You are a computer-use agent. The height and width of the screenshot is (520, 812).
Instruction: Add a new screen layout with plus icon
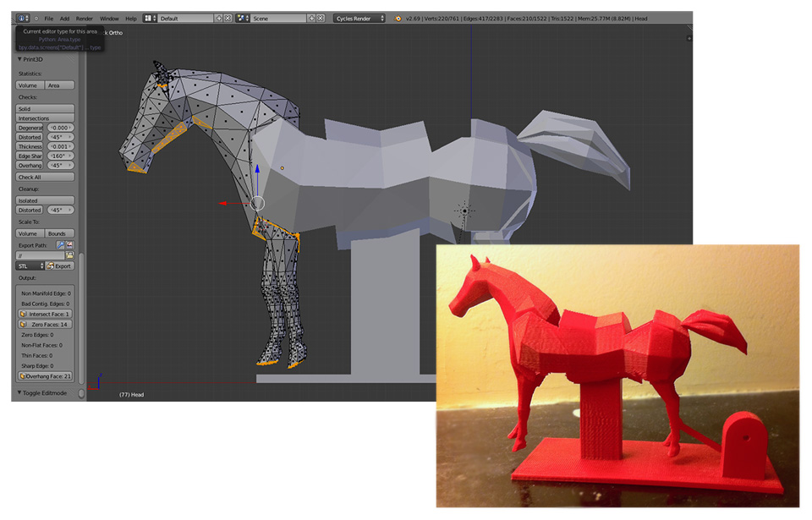(219, 18)
